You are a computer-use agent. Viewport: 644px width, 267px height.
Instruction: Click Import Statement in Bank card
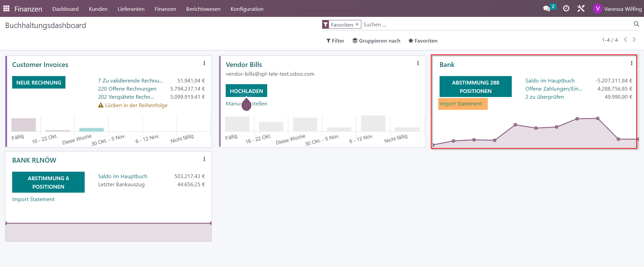(460, 104)
